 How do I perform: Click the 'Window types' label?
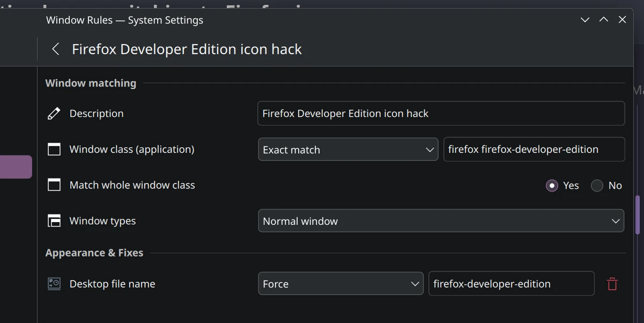tap(102, 221)
